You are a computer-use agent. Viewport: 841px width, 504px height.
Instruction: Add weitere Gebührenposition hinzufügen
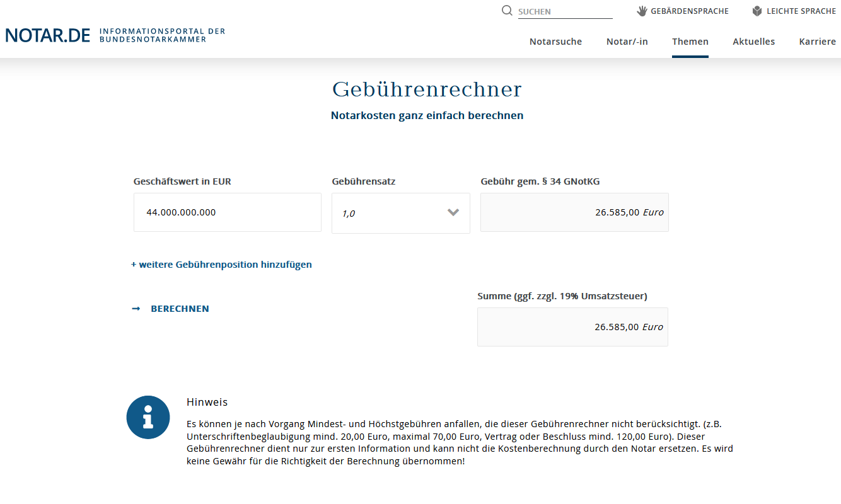coord(221,265)
